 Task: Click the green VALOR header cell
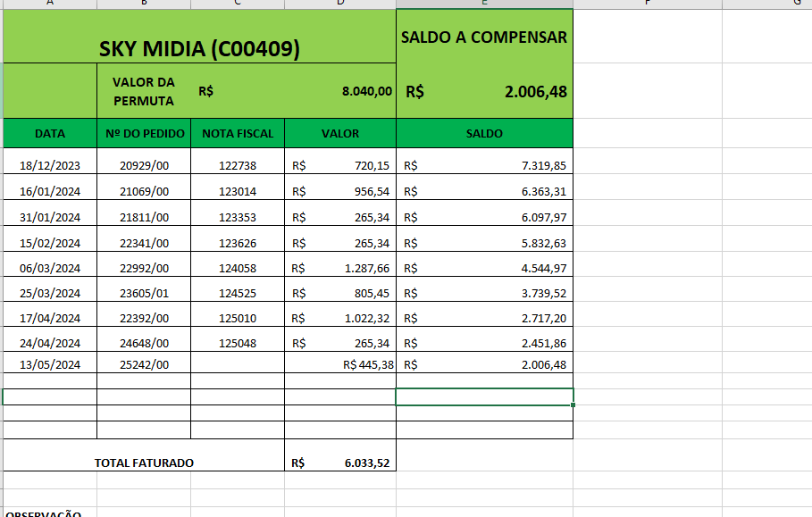coord(339,134)
